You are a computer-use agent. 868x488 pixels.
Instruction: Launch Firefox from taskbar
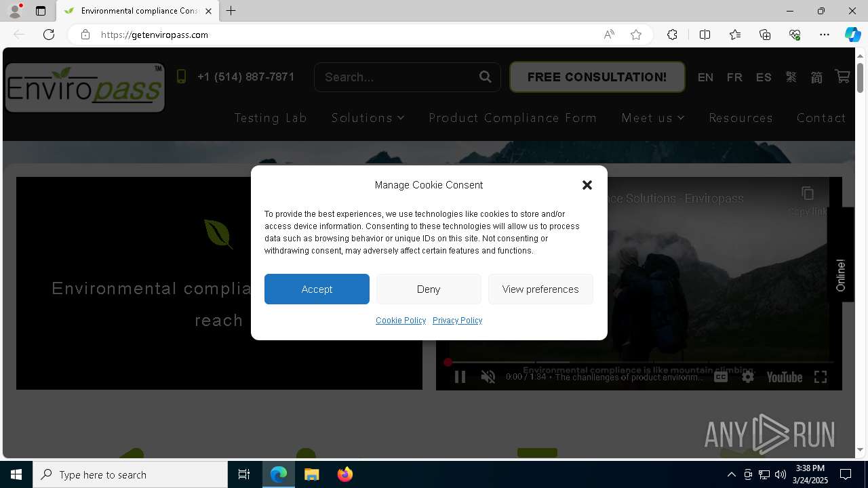click(x=344, y=474)
